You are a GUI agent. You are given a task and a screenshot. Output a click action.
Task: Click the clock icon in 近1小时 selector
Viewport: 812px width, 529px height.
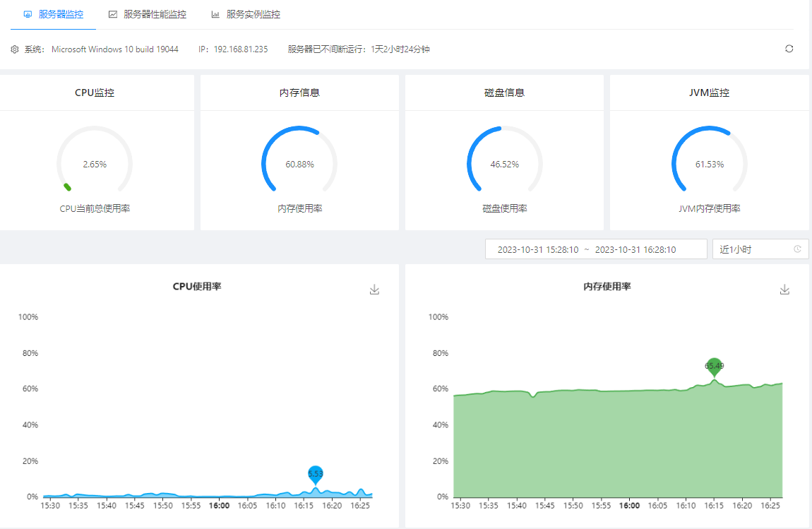[797, 249]
